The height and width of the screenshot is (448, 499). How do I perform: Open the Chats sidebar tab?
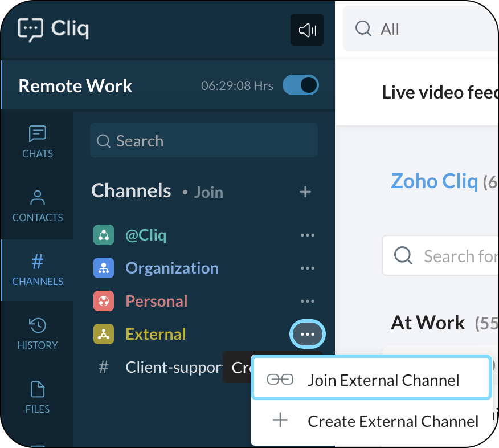coord(38,142)
